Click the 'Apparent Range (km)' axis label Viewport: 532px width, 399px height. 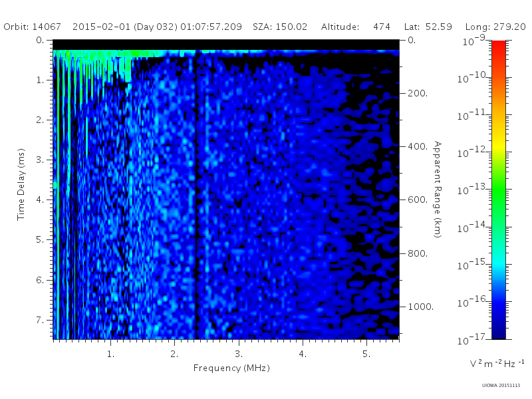438,190
